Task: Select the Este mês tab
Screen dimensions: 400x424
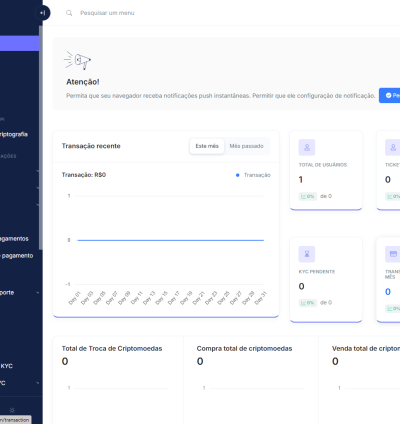Action: pos(207,146)
